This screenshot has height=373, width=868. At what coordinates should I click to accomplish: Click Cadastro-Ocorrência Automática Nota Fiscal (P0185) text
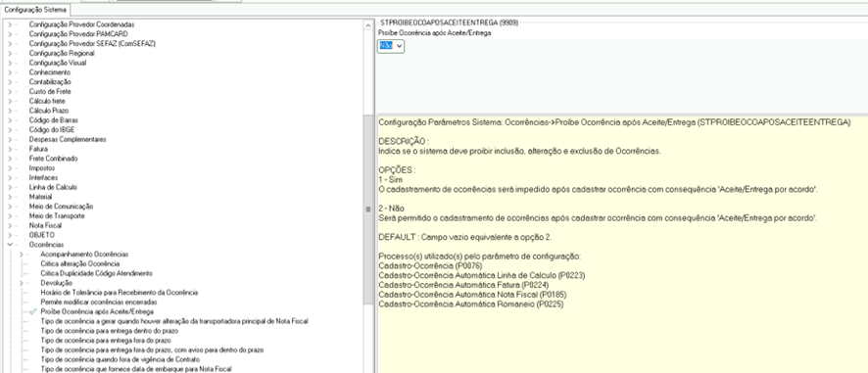pos(473,295)
